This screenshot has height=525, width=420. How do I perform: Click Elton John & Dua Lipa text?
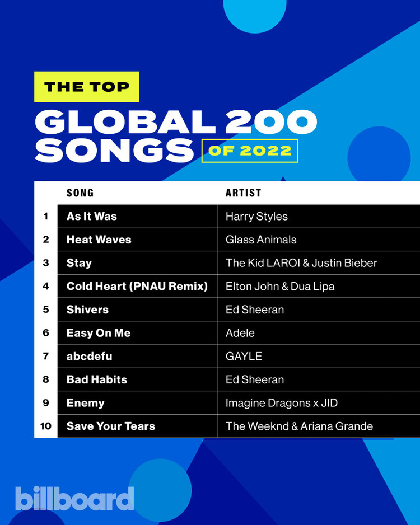point(280,287)
